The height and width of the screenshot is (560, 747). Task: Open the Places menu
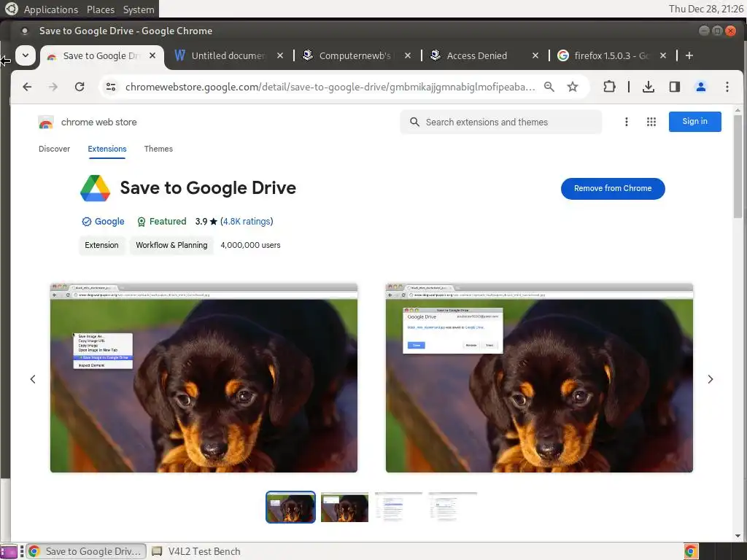(x=101, y=9)
